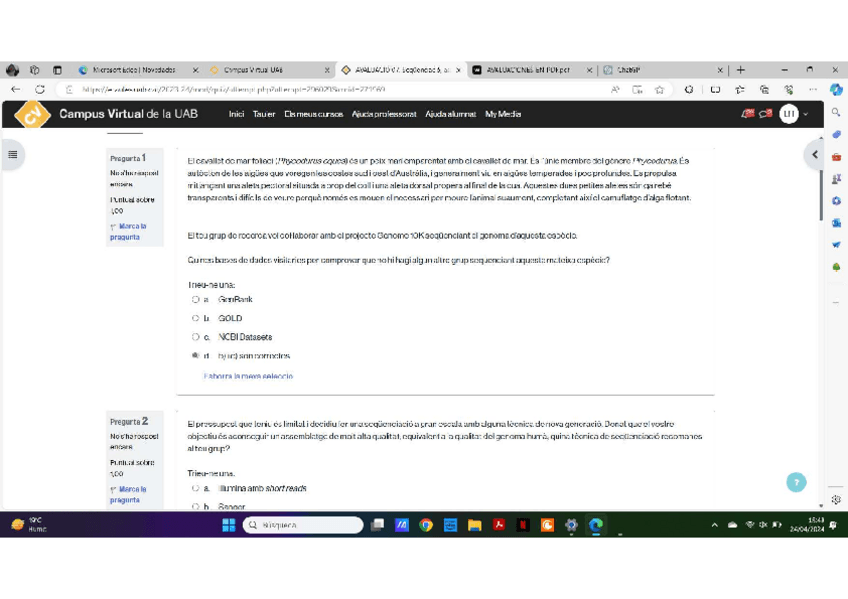
Task: Open Netflix from taskbar
Action: [523, 525]
